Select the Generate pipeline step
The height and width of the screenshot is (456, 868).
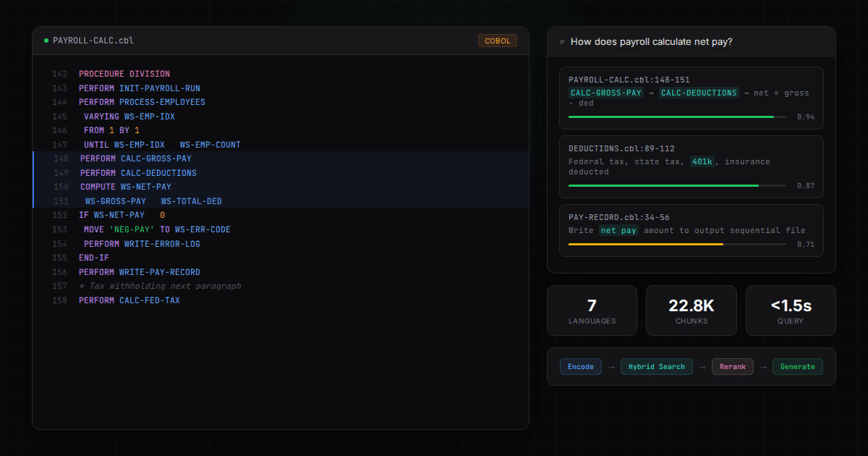pyautogui.click(x=797, y=367)
